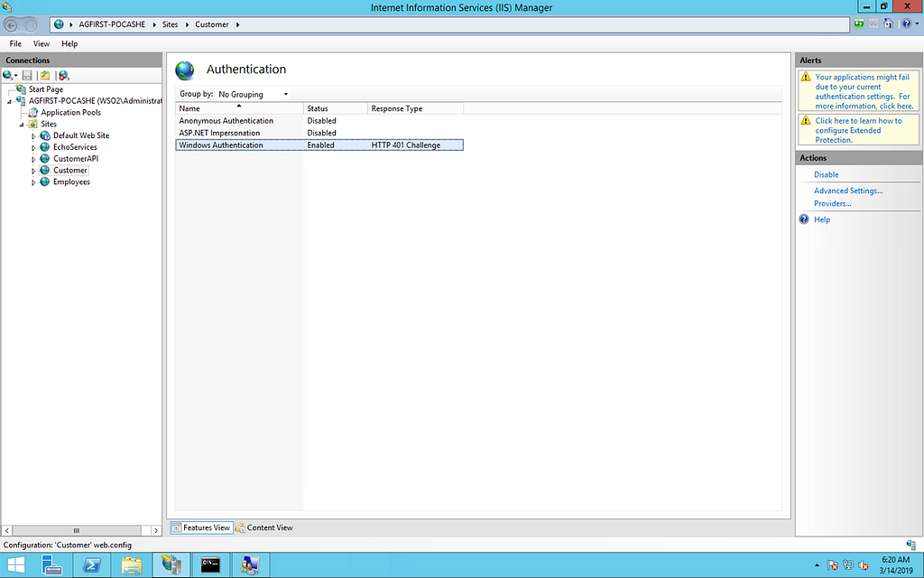
Task: Click the scroll left arrow in Connections pane
Action: point(7,530)
